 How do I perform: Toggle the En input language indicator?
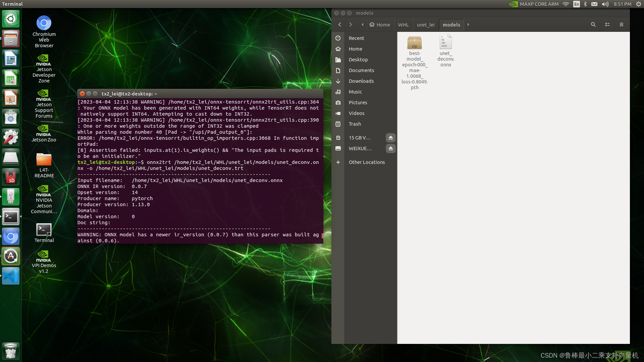[576, 4]
